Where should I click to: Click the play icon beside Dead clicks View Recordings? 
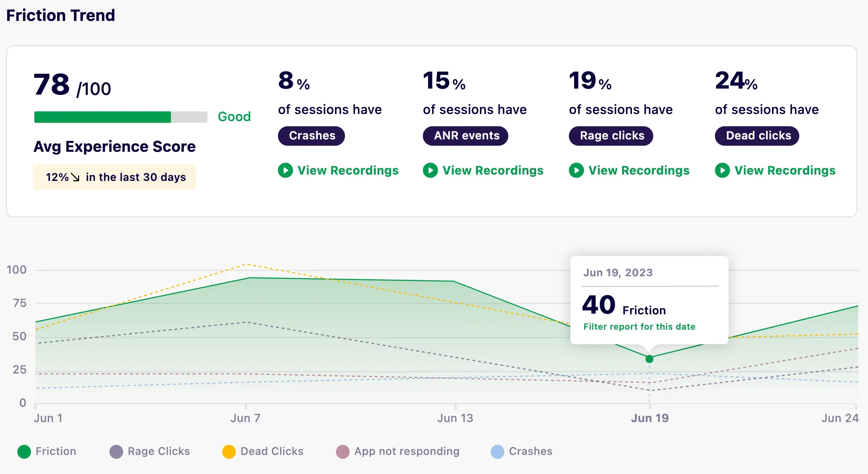[x=722, y=170]
